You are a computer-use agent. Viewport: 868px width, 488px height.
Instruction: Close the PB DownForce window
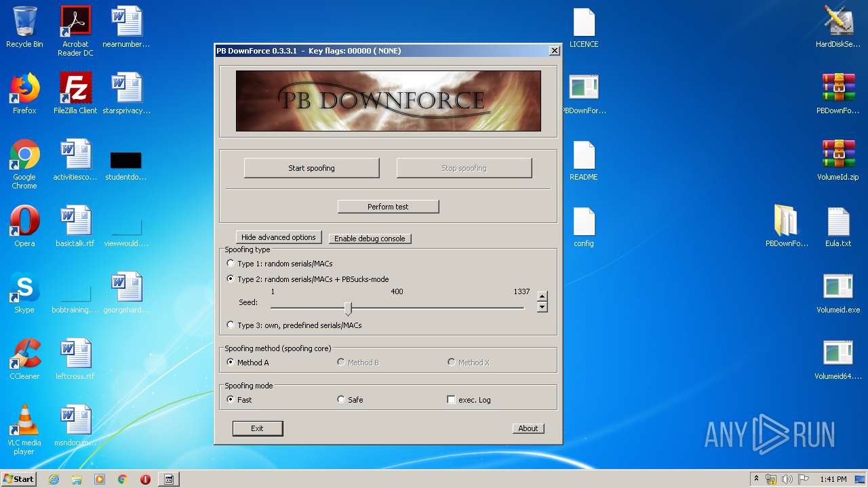coord(554,51)
